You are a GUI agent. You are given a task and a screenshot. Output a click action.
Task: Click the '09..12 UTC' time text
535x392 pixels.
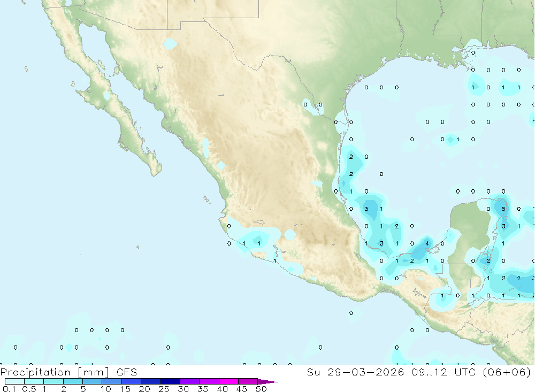coord(443,372)
